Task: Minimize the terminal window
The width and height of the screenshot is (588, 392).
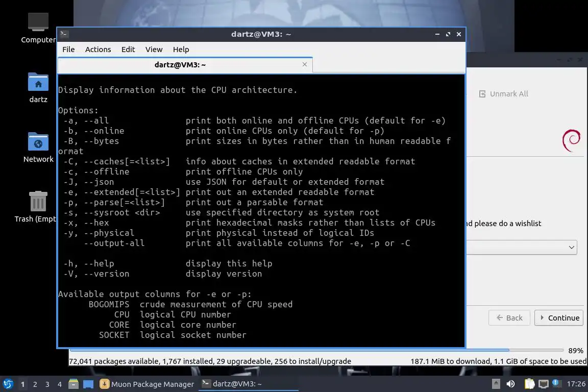Action: point(437,34)
